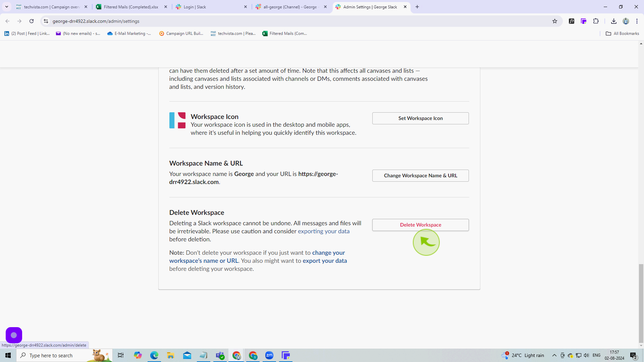Expand the tab search dropdown arrow
Screen dimensions: 644x362
[x=7, y=7]
